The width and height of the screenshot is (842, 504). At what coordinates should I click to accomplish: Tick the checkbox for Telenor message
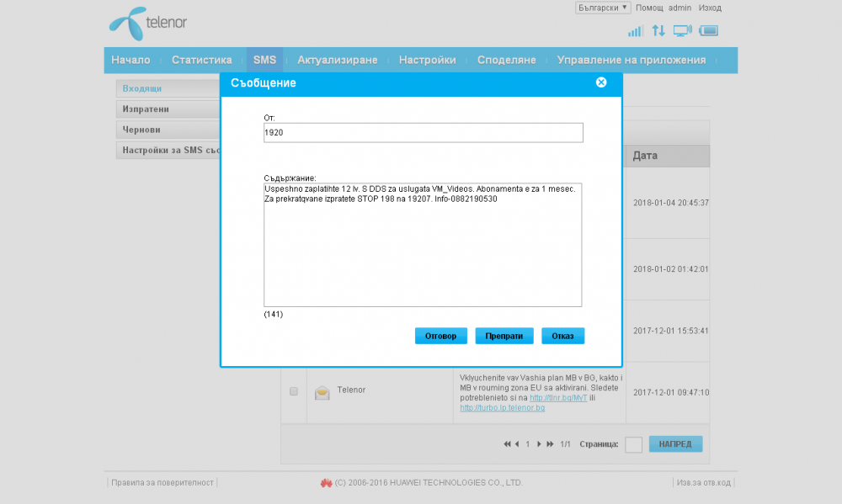point(293,391)
